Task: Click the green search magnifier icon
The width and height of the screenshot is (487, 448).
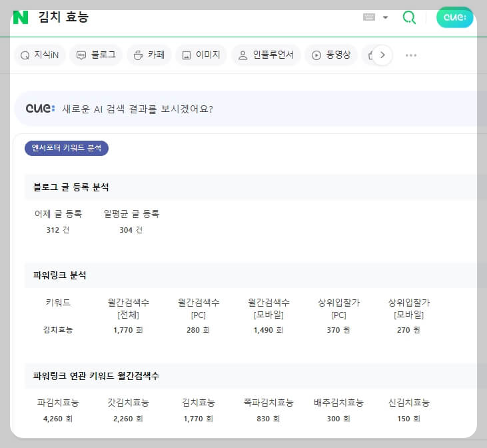Action: [409, 17]
